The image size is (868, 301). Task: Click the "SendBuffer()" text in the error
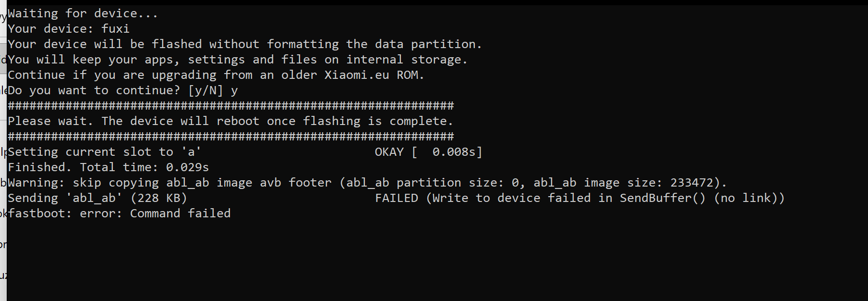(663, 198)
